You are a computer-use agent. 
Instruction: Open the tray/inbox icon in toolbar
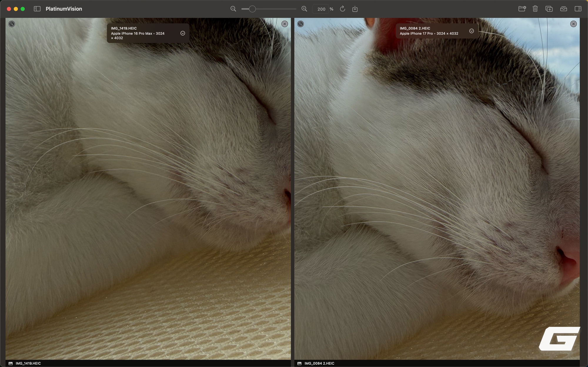(563, 9)
